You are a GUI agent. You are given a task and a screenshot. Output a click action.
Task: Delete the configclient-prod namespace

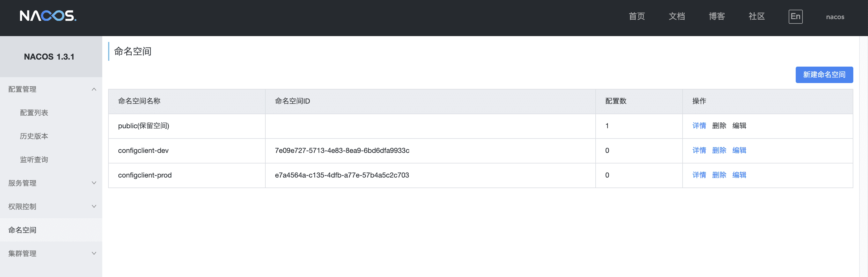pyautogui.click(x=719, y=175)
